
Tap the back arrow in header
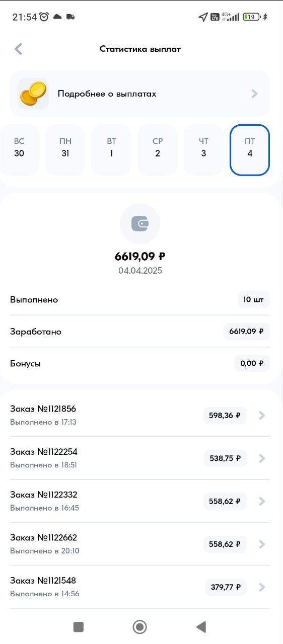click(19, 49)
